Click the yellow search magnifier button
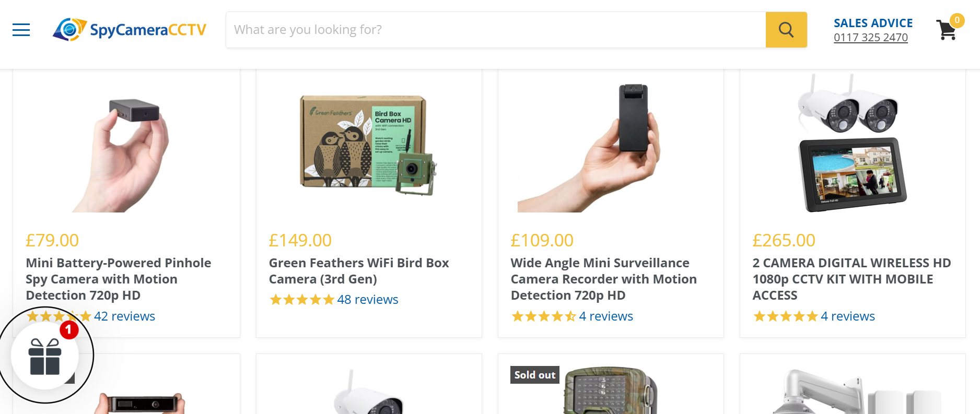 click(786, 30)
